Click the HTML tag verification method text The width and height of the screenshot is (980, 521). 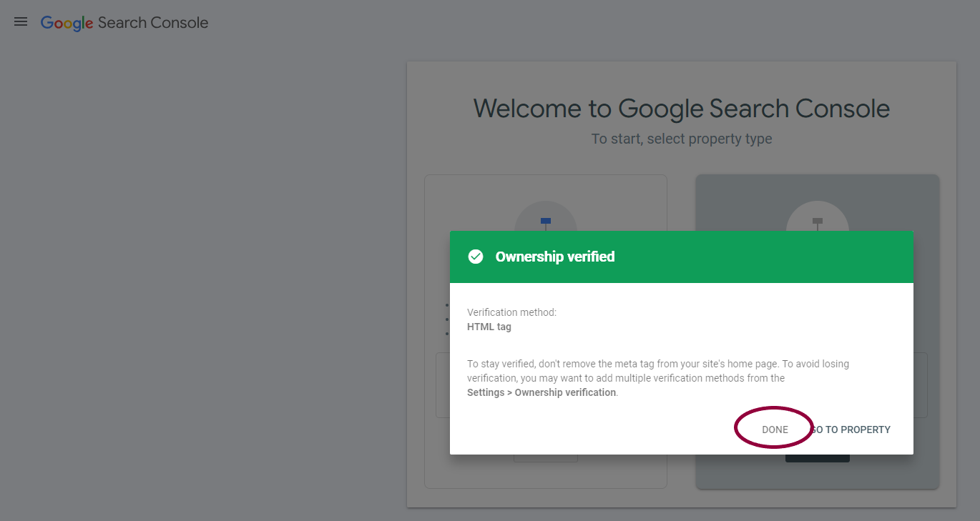coord(489,327)
